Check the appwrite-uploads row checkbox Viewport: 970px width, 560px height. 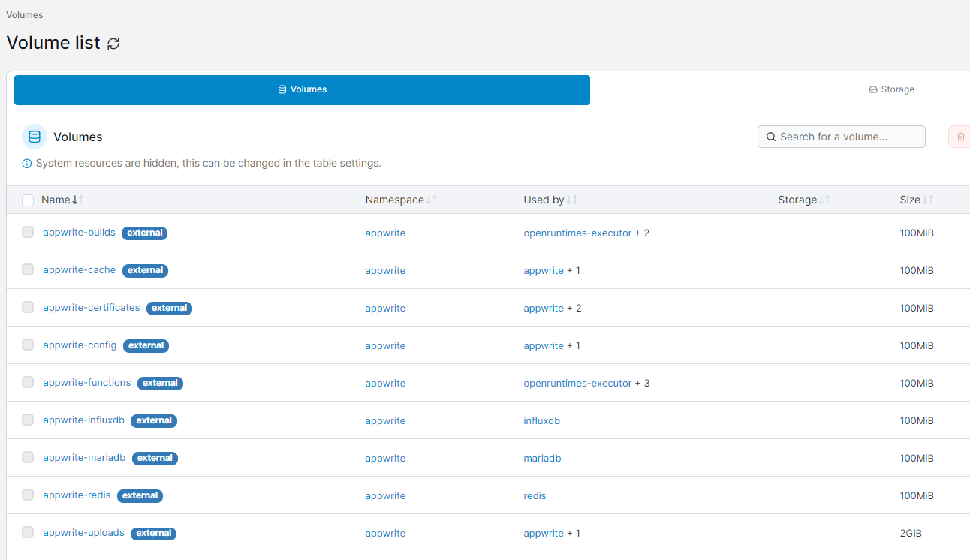click(x=28, y=532)
